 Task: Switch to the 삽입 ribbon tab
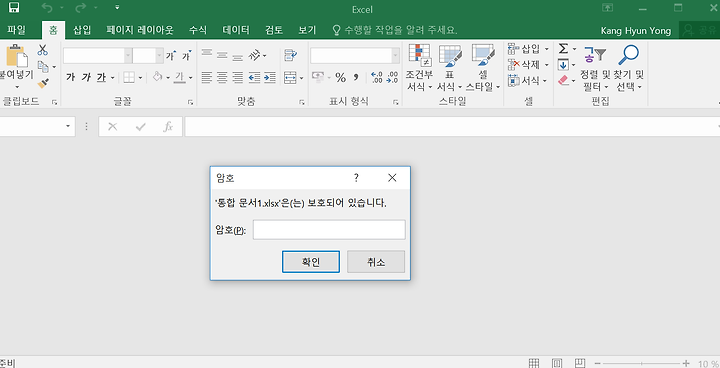pos(82,30)
